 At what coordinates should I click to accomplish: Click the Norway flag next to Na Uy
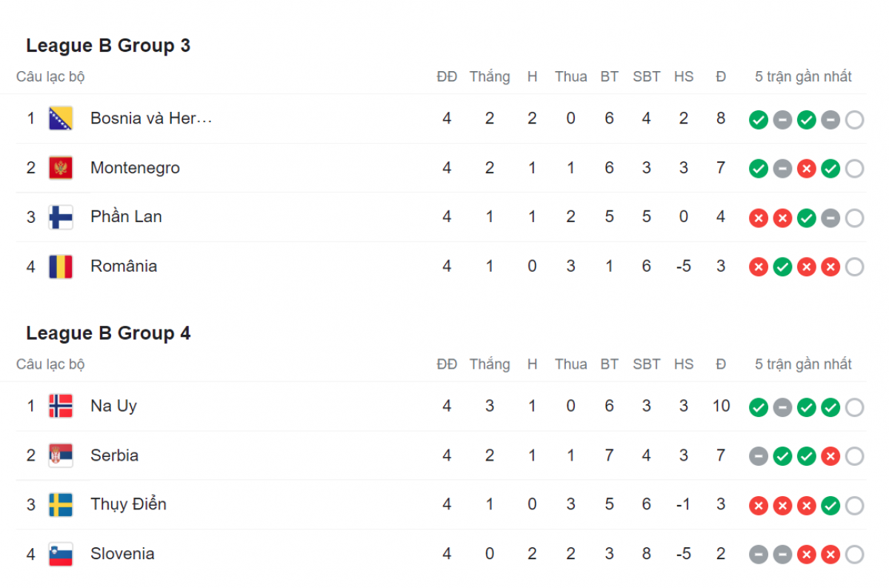point(61,406)
